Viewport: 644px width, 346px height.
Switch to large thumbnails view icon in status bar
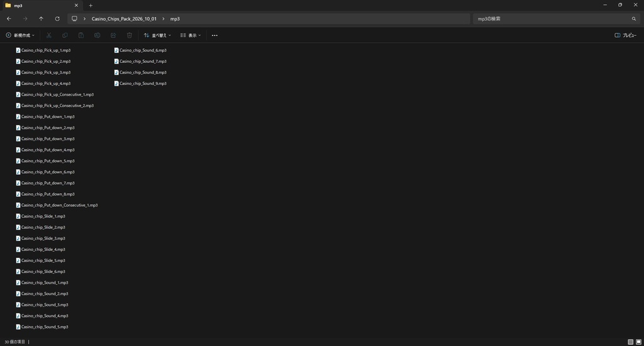tap(639, 342)
